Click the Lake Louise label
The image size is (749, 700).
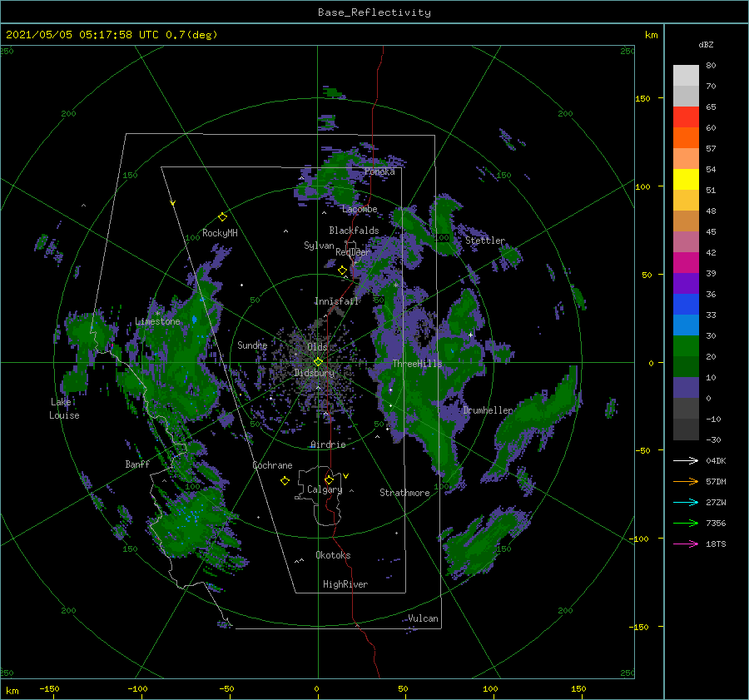click(64, 409)
